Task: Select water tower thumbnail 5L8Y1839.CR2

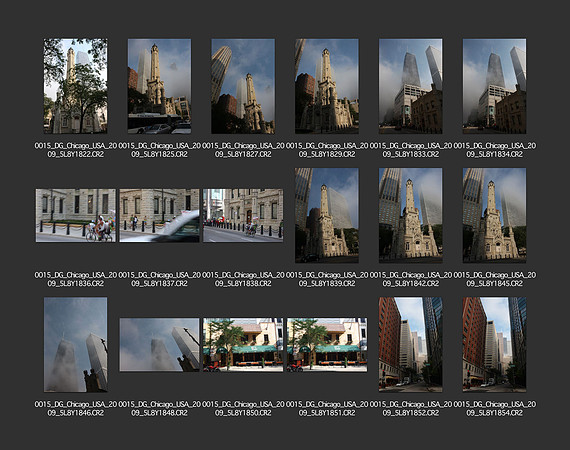Action: pos(327,215)
